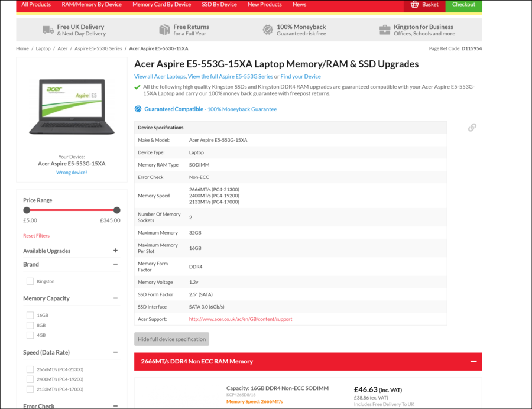Open Memory Card By Device menu
Screen dimensions: 532x409
161,4
